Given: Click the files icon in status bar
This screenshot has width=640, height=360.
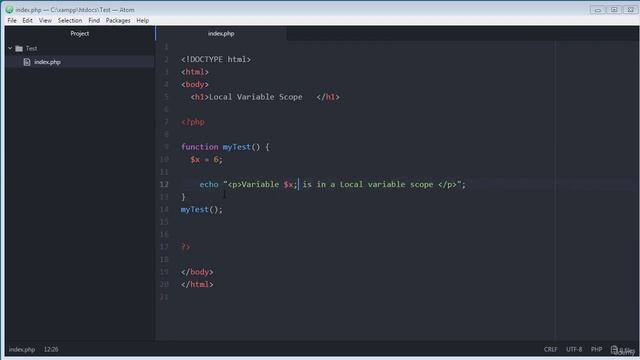Looking at the screenshot, I should pyautogui.click(x=614, y=350).
